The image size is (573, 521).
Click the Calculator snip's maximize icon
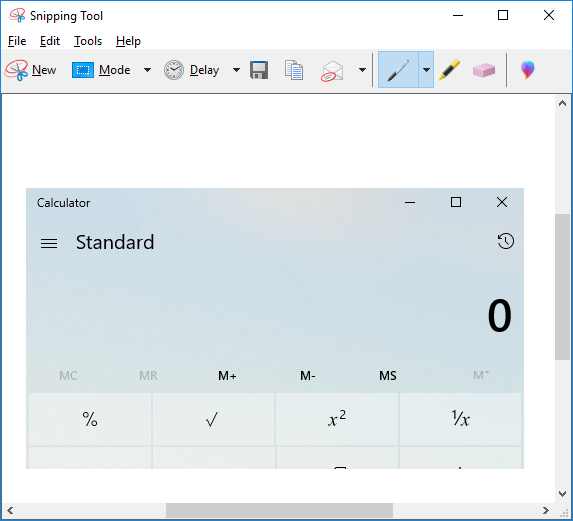[x=456, y=202]
